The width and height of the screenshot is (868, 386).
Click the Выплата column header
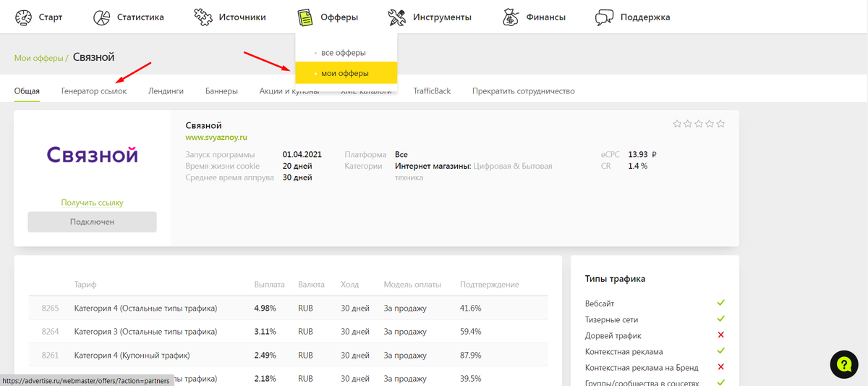point(270,285)
